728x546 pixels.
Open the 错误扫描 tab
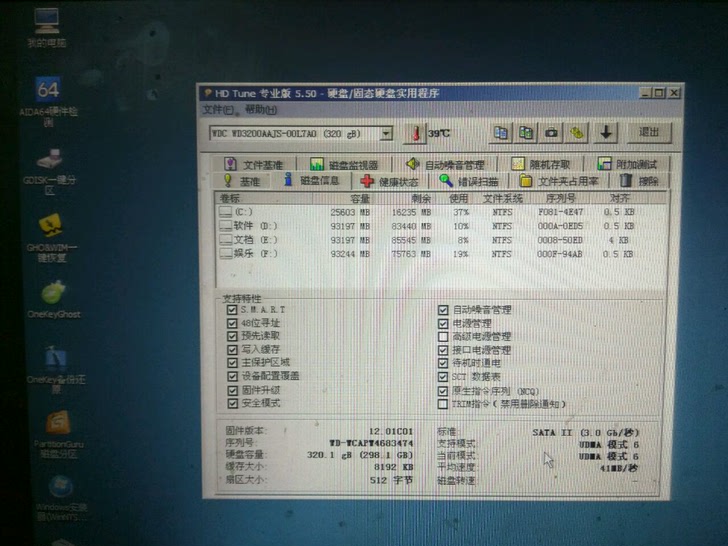tap(469, 181)
